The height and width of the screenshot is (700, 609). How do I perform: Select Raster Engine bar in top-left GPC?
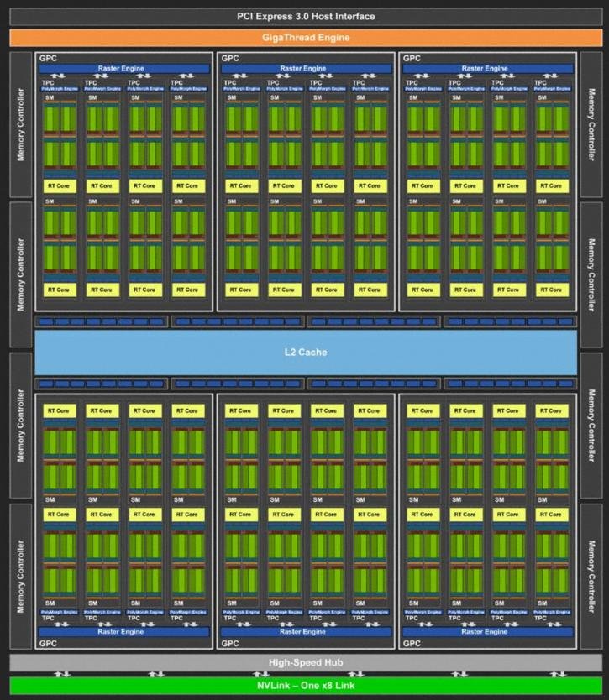point(123,69)
